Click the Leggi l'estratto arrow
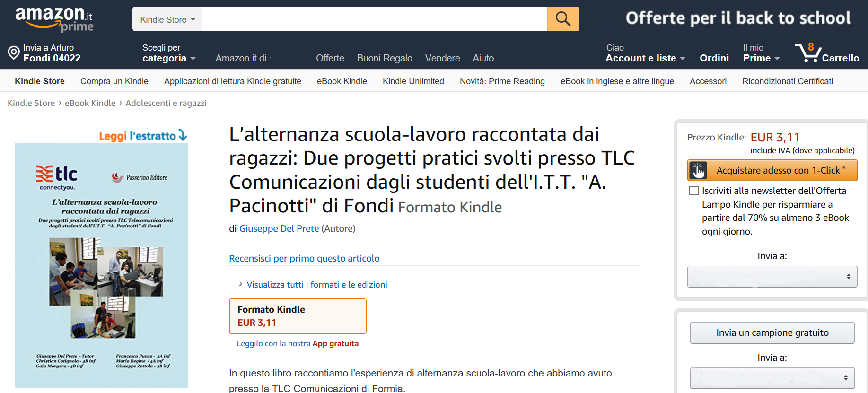Screen dimensions: 868x393 coord(183,136)
